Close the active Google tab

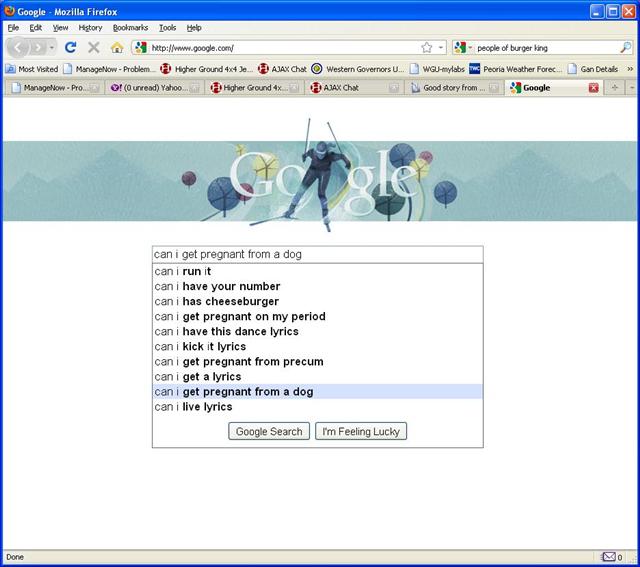(x=593, y=88)
